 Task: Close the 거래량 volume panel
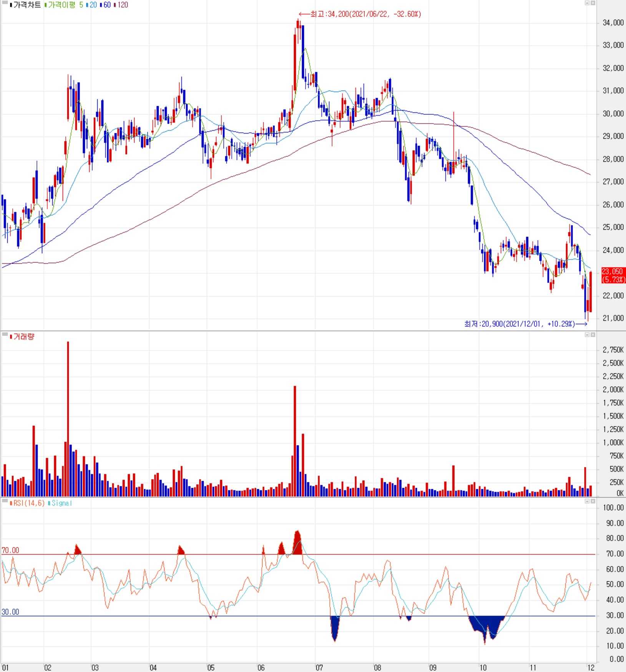593,335
